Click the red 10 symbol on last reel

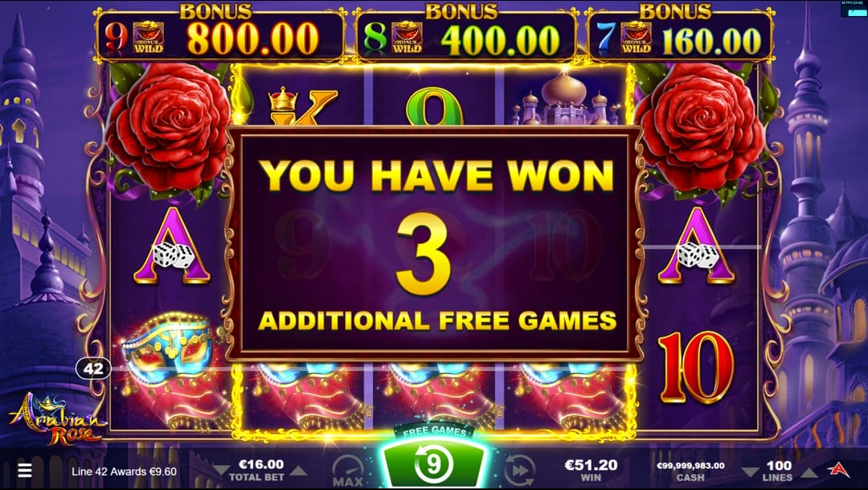(x=696, y=368)
